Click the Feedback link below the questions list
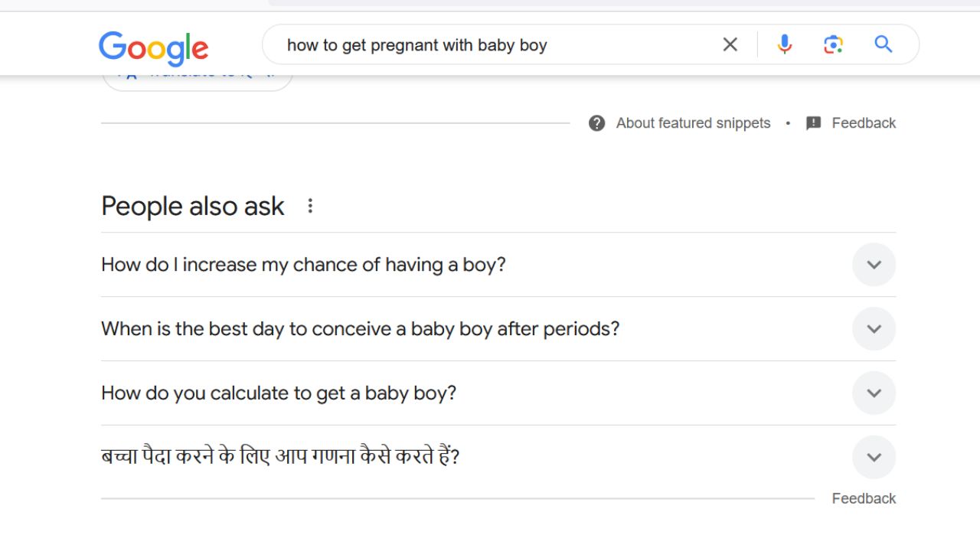980x551 pixels. point(864,498)
